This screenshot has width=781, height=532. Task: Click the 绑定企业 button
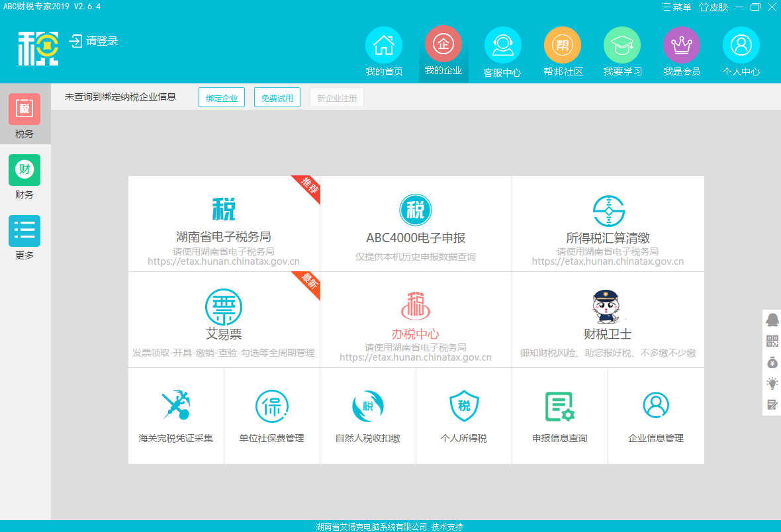pyautogui.click(x=222, y=98)
